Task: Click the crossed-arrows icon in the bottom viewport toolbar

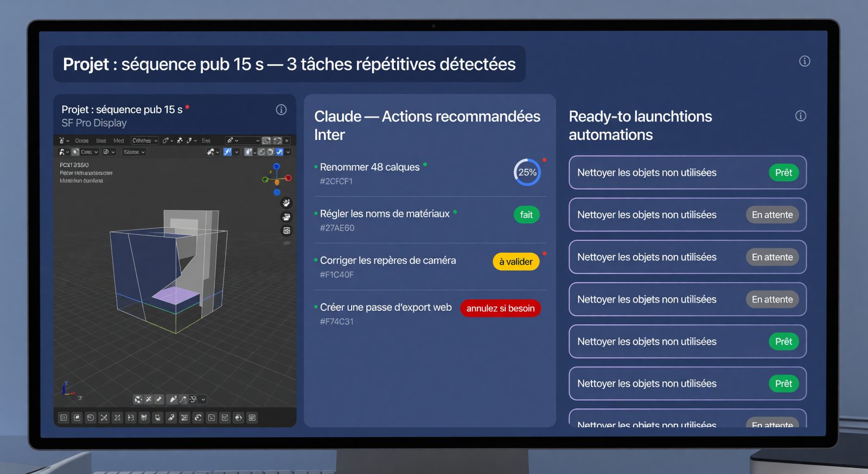Action: click(x=104, y=418)
